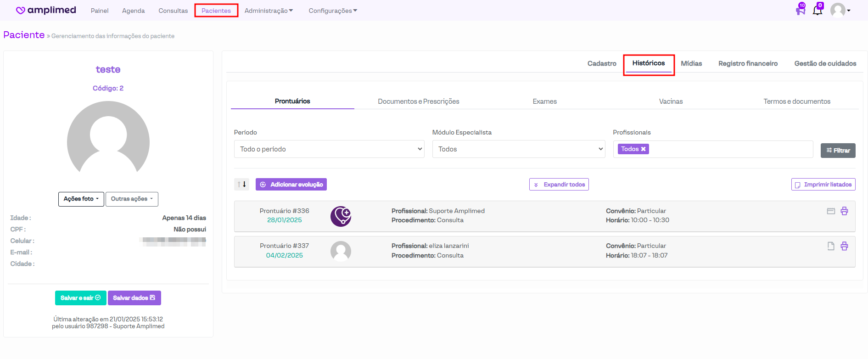
Task: Click the purple mascot icon with badge 10
Action: pyautogui.click(x=801, y=10)
